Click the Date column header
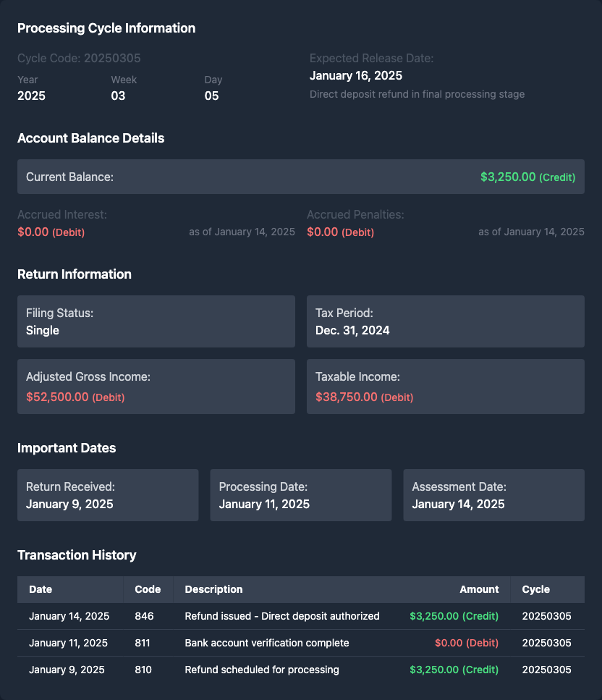 41,589
